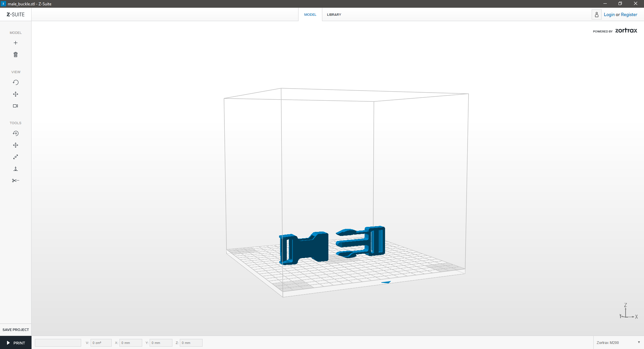Click the user account icon
The width and height of the screenshot is (644, 349).
click(x=596, y=15)
